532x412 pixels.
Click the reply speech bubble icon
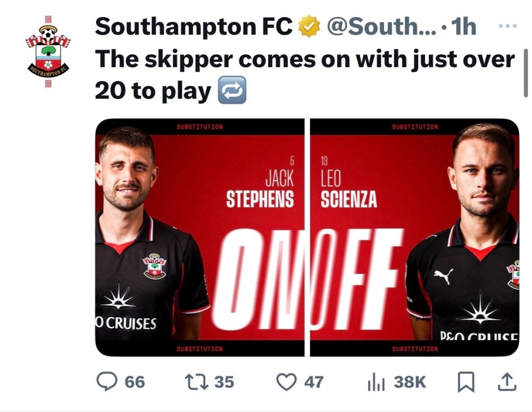[108, 382]
